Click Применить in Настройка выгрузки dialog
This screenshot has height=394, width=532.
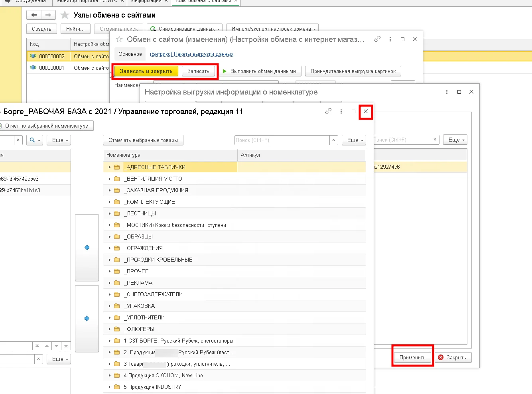click(412, 357)
